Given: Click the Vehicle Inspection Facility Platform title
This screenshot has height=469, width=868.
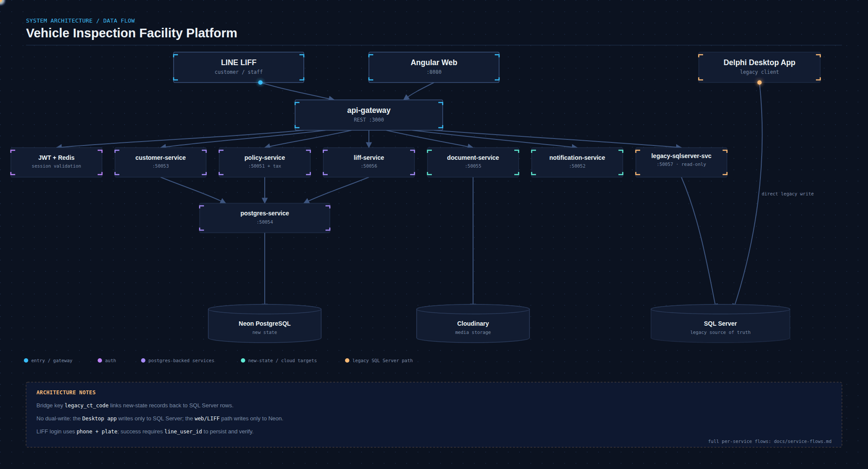Looking at the screenshot, I should 132,33.
